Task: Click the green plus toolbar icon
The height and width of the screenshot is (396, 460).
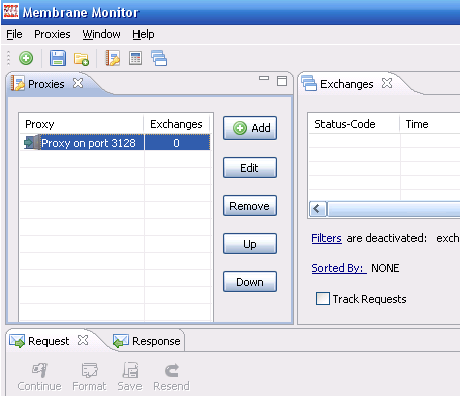Action: [x=26, y=58]
